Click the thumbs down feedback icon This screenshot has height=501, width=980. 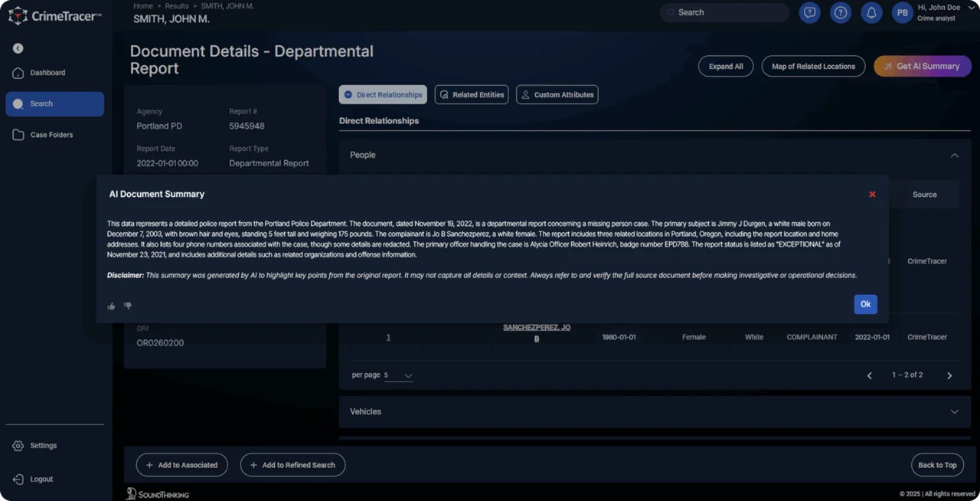click(128, 306)
